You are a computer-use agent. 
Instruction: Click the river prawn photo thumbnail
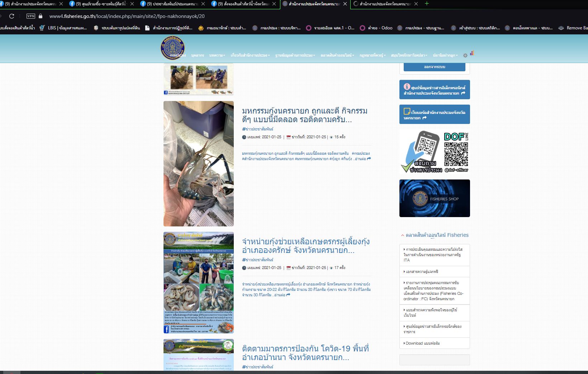(199, 164)
